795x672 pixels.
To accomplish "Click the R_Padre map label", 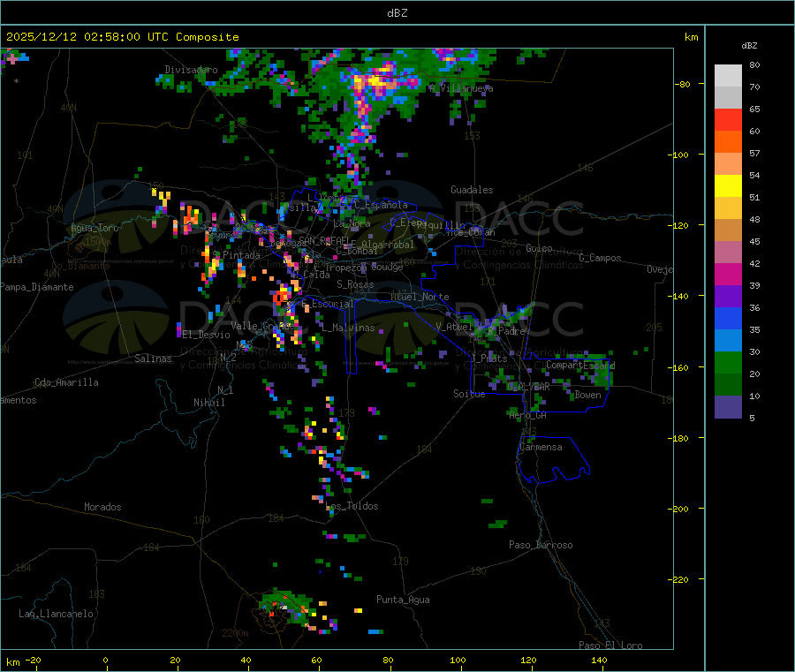I will tap(506, 331).
